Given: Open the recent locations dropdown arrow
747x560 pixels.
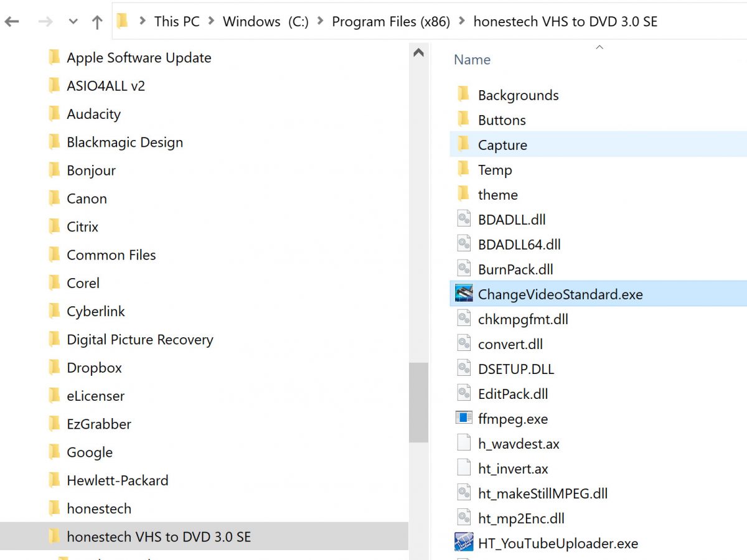Looking at the screenshot, I should [73, 22].
